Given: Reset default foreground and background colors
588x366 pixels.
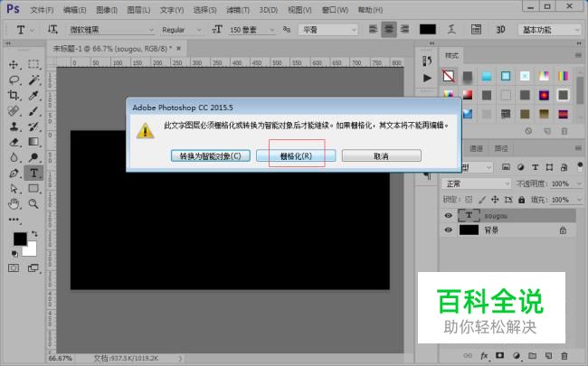Looking at the screenshot, I should [x=14, y=254].
